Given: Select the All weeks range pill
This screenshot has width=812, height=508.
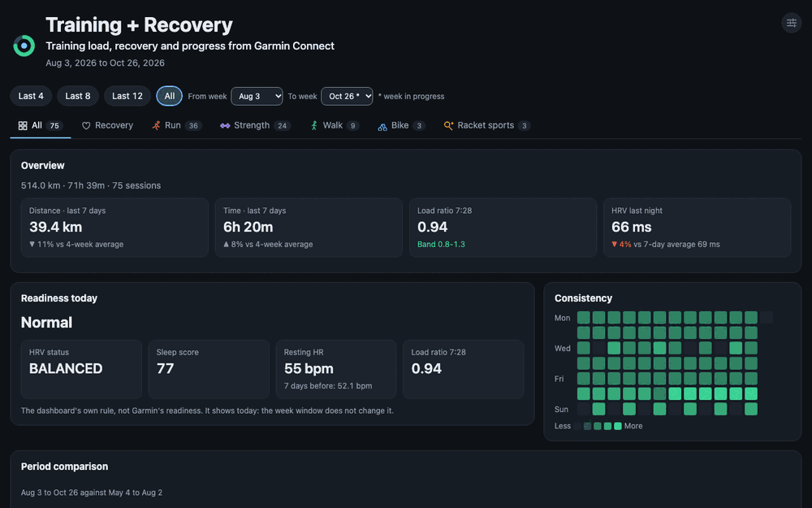Looking at the screenshot, I should coord(170,96).
